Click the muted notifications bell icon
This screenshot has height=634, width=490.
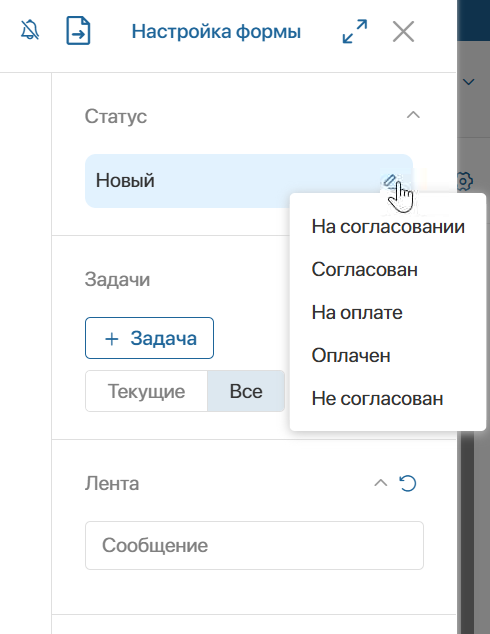coord(30,31)
